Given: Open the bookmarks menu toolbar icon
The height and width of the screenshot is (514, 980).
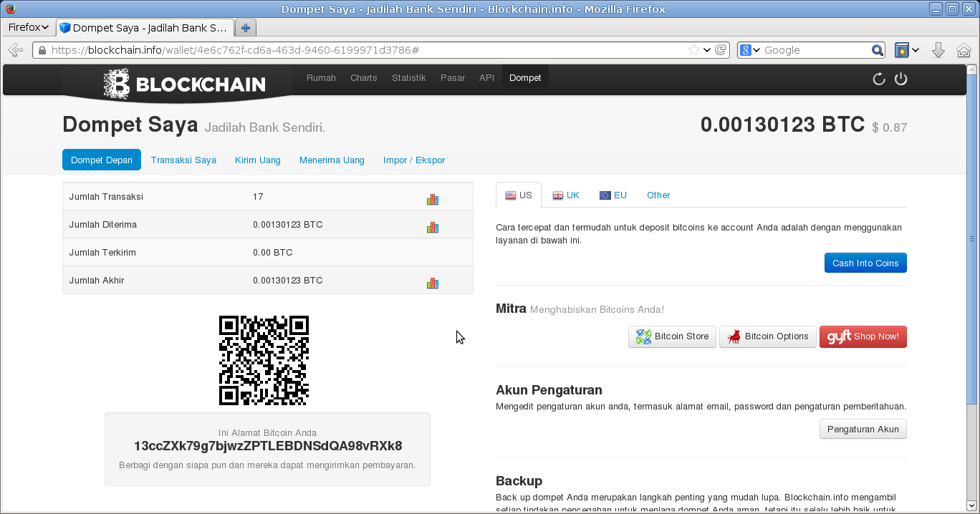Looking at the screenshot, I should 902,50.
